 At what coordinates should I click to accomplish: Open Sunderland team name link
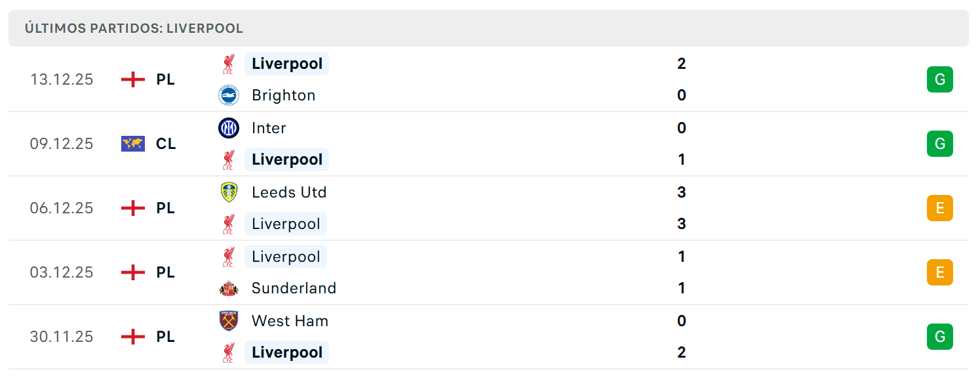[294, 288]
